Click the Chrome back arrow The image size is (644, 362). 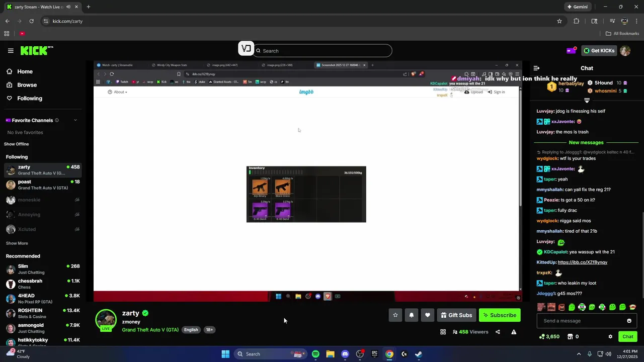coord(7,21)
